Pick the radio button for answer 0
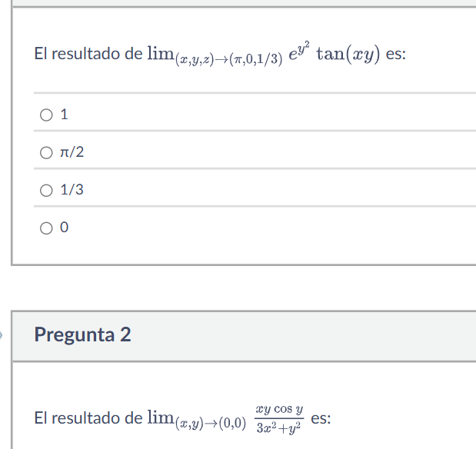The width and height of the screenshot is (476, 449). (47, 228)
